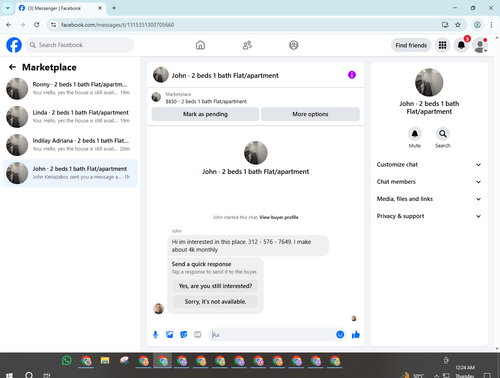Click the More options button

(310, 114)
